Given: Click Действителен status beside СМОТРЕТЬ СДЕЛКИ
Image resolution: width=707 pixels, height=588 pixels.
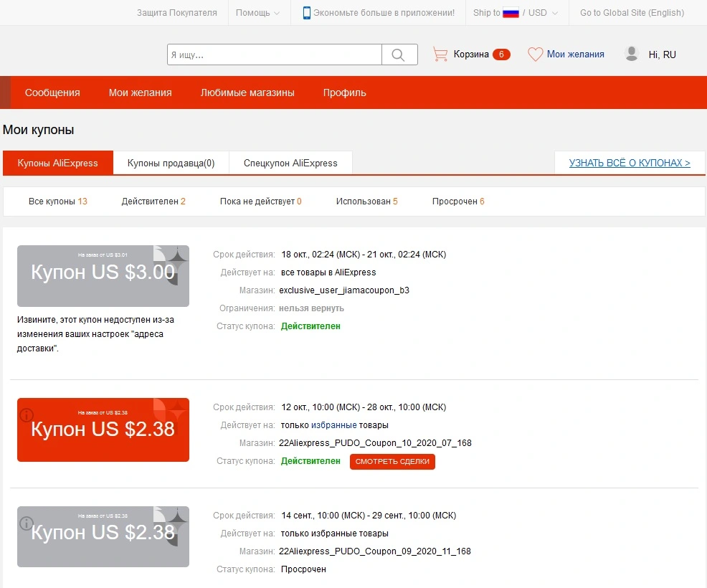Looking at the screenshot, I should coord(310,461).
